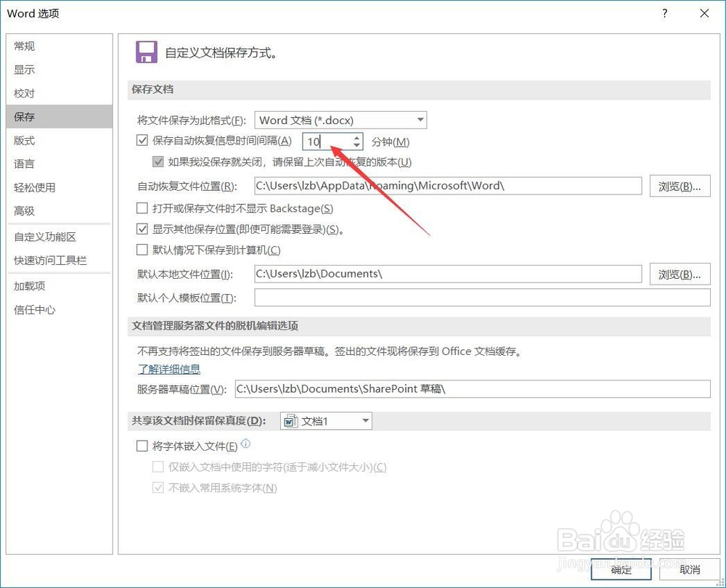This screenshot has height=588, width=726.
Task: Open 快速访问工具栏 settings
Action: pyautogui.click(x=60, y=261)
